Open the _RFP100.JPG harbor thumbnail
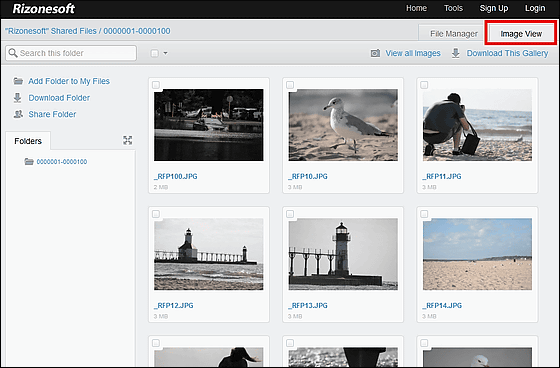 (209, 125)
